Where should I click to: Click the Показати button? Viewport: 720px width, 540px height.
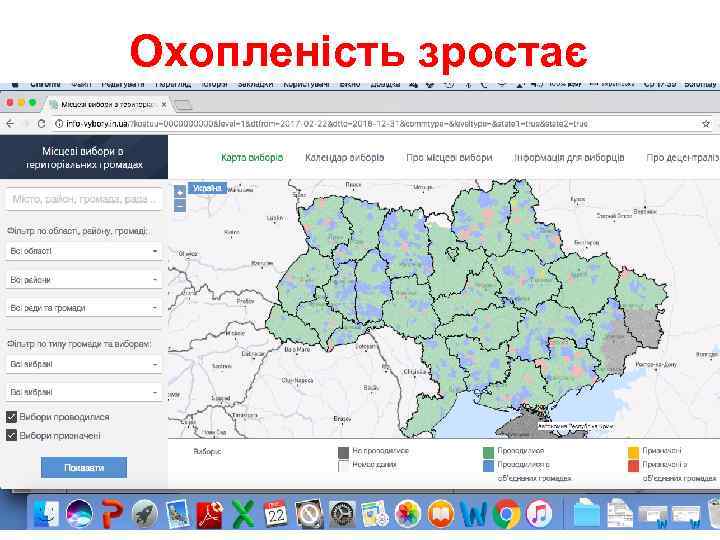tap(84, 468)
